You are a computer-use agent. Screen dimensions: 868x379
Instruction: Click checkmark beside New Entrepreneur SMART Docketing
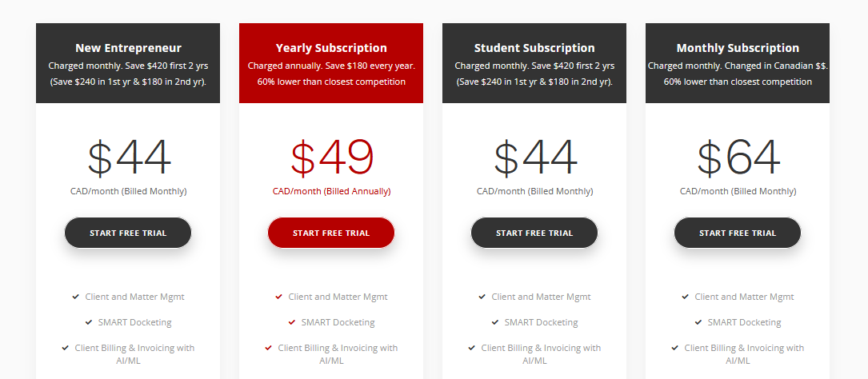point(89,322)
